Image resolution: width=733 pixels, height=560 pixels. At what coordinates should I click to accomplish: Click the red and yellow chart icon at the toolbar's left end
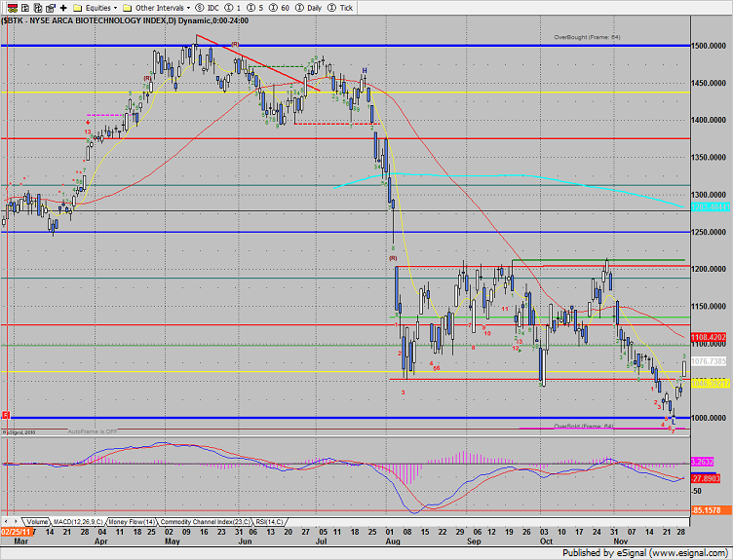(x=13, y=8)
